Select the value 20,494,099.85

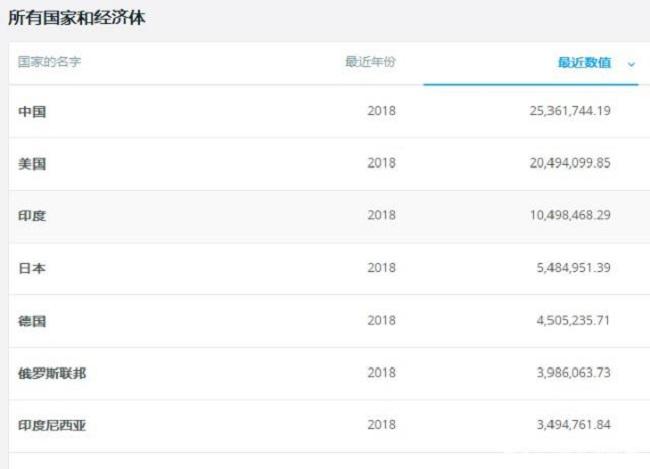tap(570, 163)
